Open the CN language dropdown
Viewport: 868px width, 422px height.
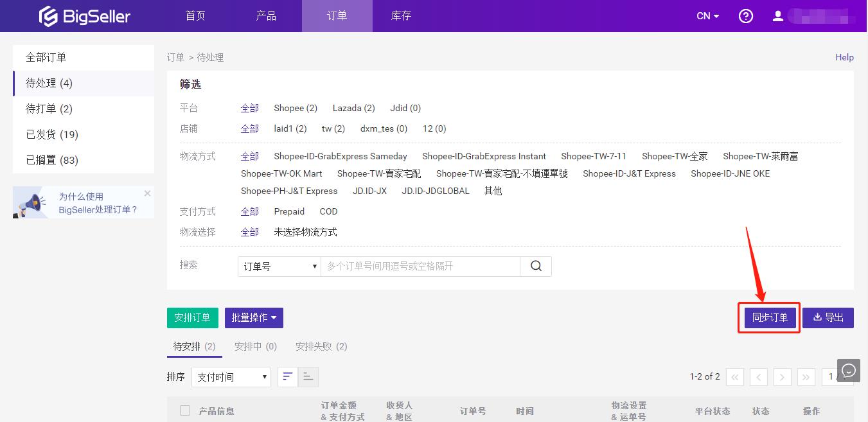(708, 16)
